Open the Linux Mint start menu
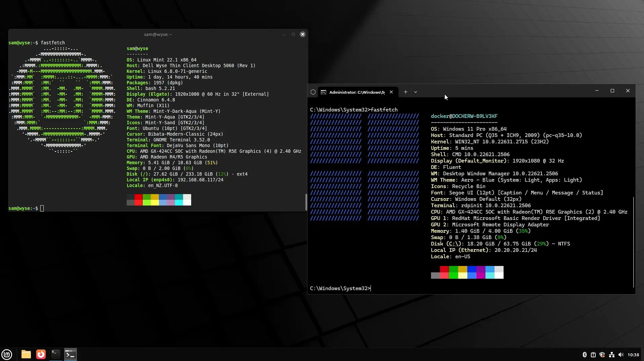The width and height of the screenshot is (644, 361). (x=7, y=354)
